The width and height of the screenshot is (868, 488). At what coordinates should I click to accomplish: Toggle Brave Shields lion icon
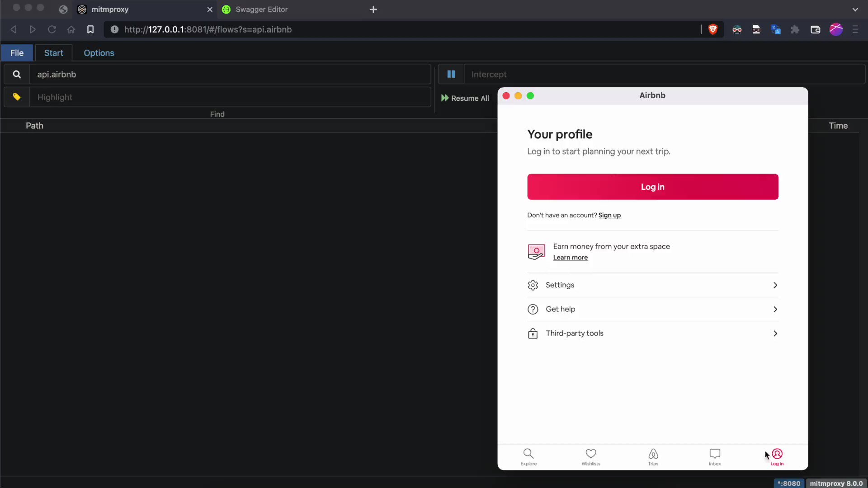coord(713,29)
